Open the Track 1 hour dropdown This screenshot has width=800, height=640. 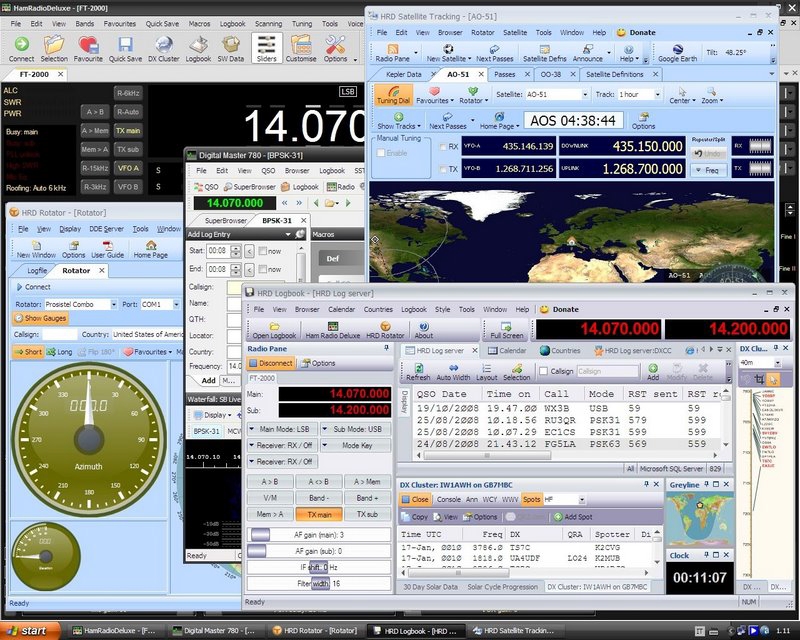pyautogui.click(x=657, y=94)
